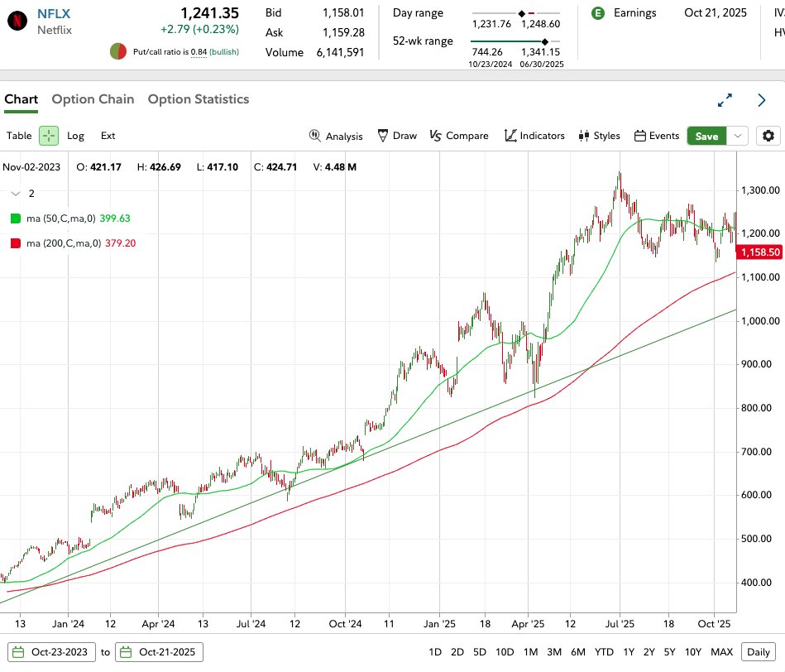The image size is (785, 672).
Task: Toggle the crosshair cursor mode
Action: [x=50, y=135]
